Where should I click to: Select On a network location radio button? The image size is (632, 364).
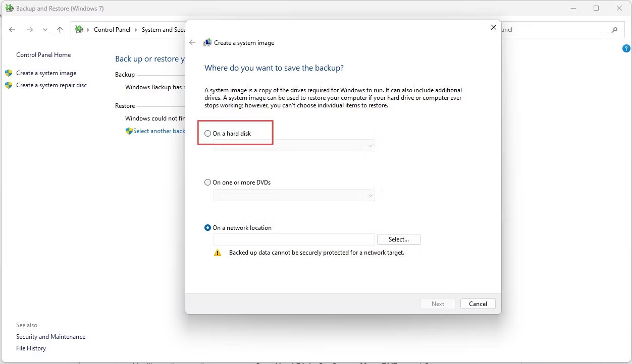(208, 228)
